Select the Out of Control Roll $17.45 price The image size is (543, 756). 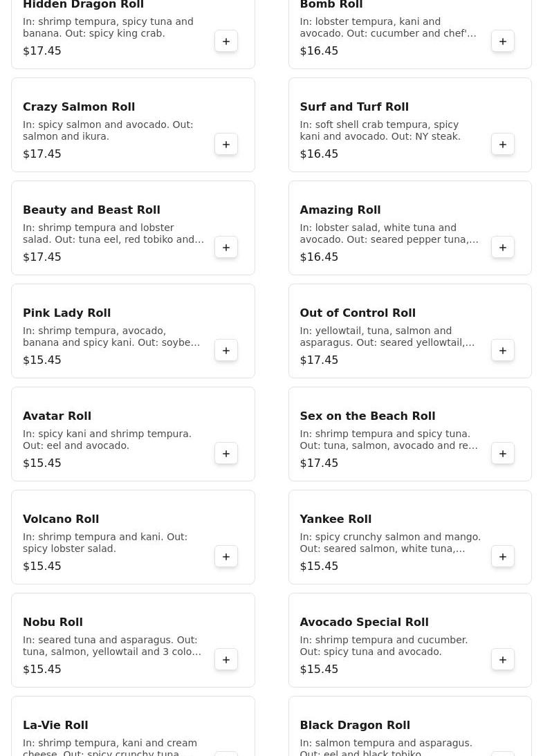[319, 360]
